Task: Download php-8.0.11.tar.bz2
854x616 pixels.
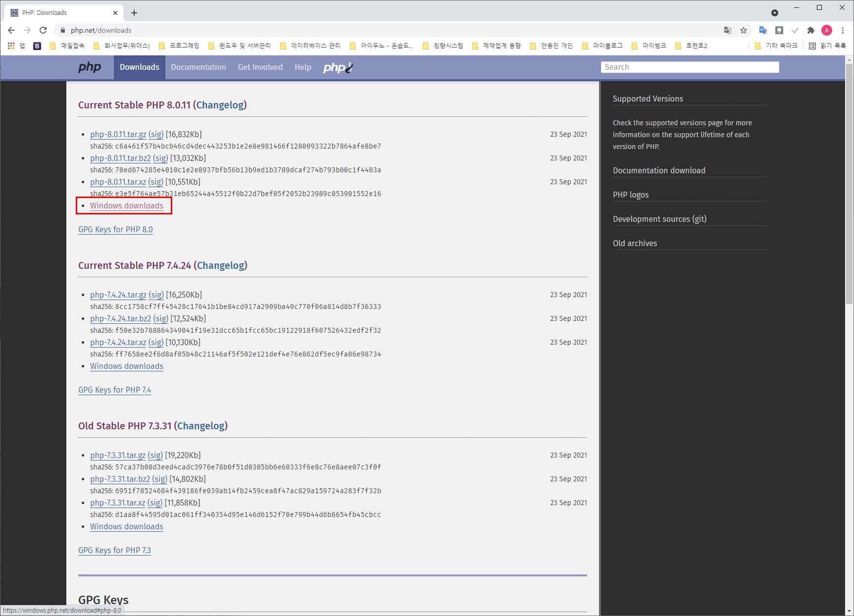Action: 120,158
